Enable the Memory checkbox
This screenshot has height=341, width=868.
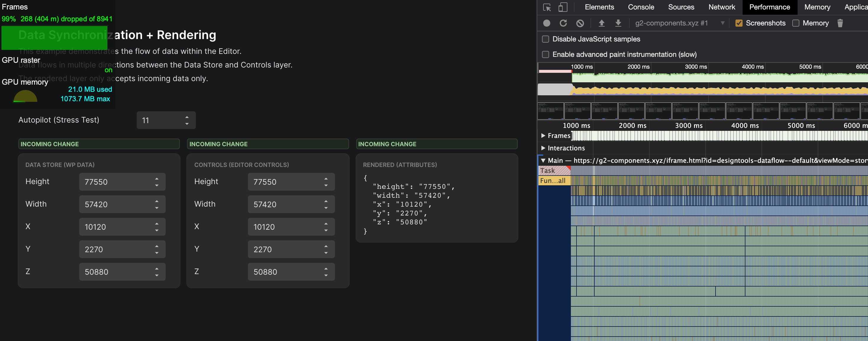[796, 23]
